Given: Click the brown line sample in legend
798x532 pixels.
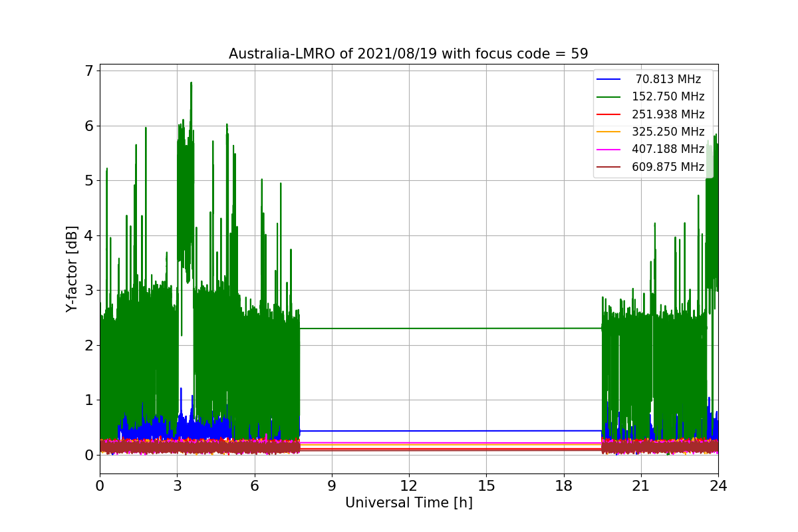Looking at the screenshot, I should click(x=609, y=167).
